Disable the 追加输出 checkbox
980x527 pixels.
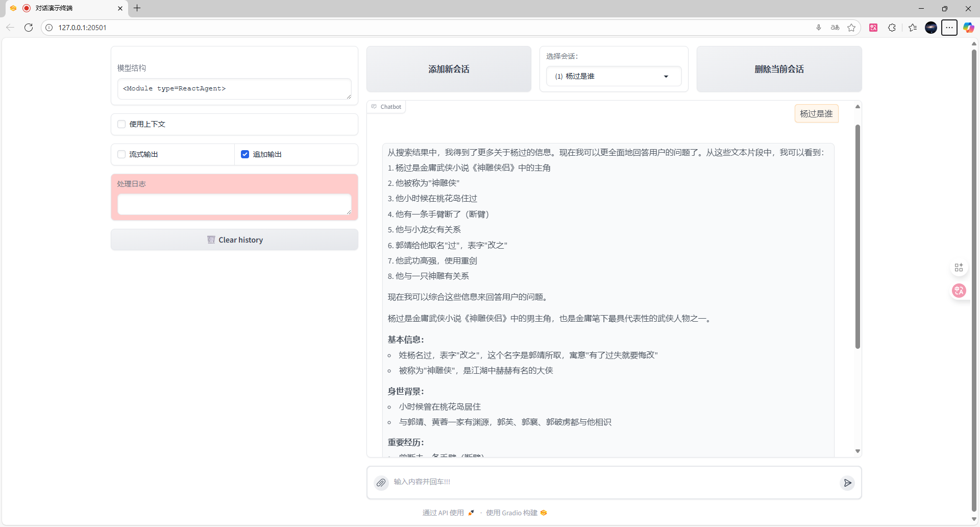pyautogui.click(x=245, y=154)
